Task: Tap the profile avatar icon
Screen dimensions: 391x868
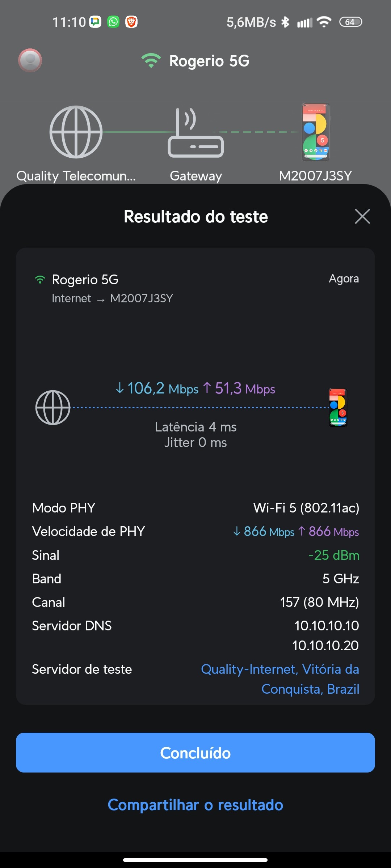Action: point(30,60)
